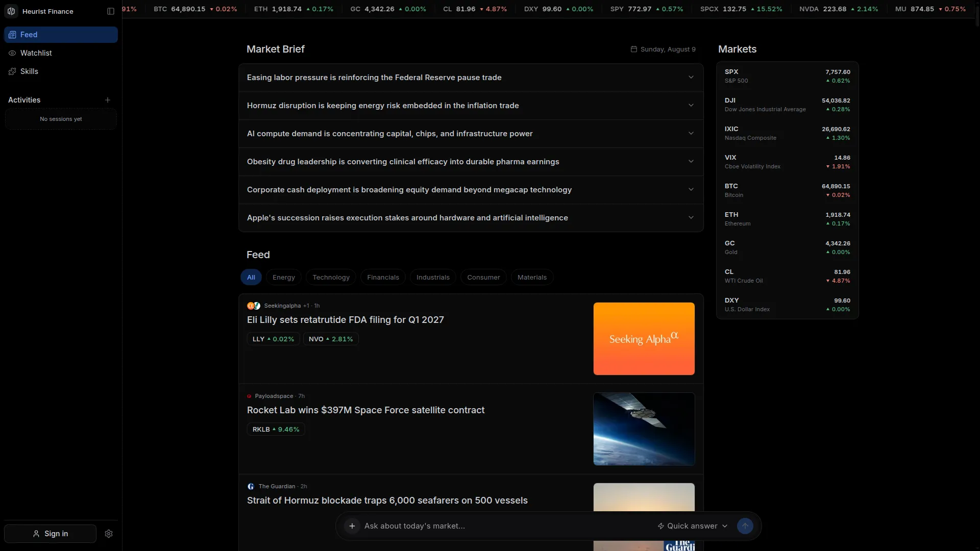Expand the Hormuz disruption brief chevron

(691, 106)
